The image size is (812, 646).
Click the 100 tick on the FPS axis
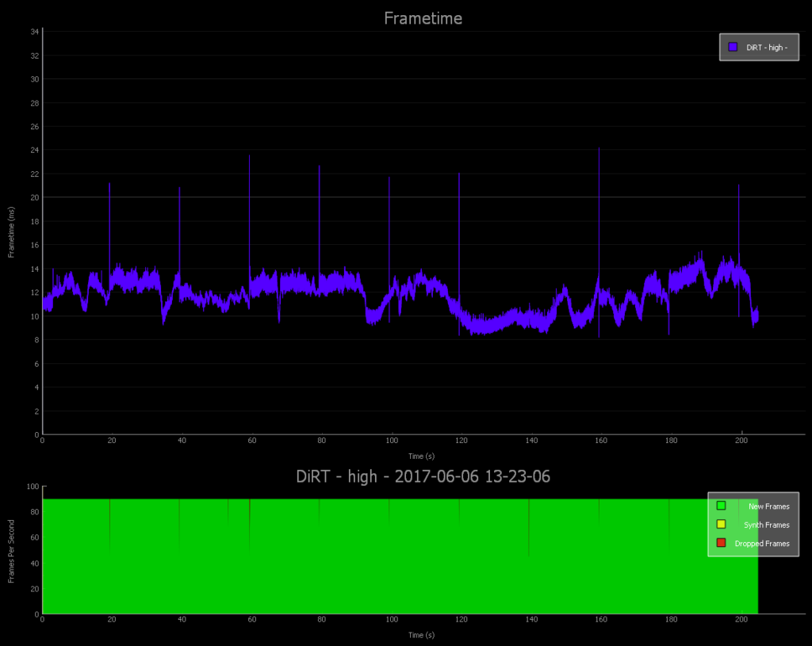point(33,487)
